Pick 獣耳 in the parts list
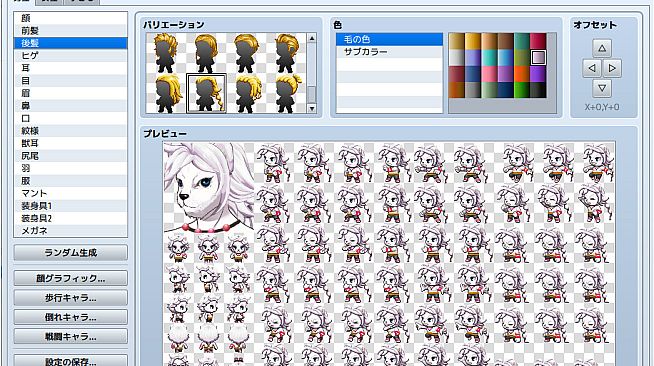Image resolution: width=654 pixels, height=366 pixels. pyautogui.click(x=70, y=143)
